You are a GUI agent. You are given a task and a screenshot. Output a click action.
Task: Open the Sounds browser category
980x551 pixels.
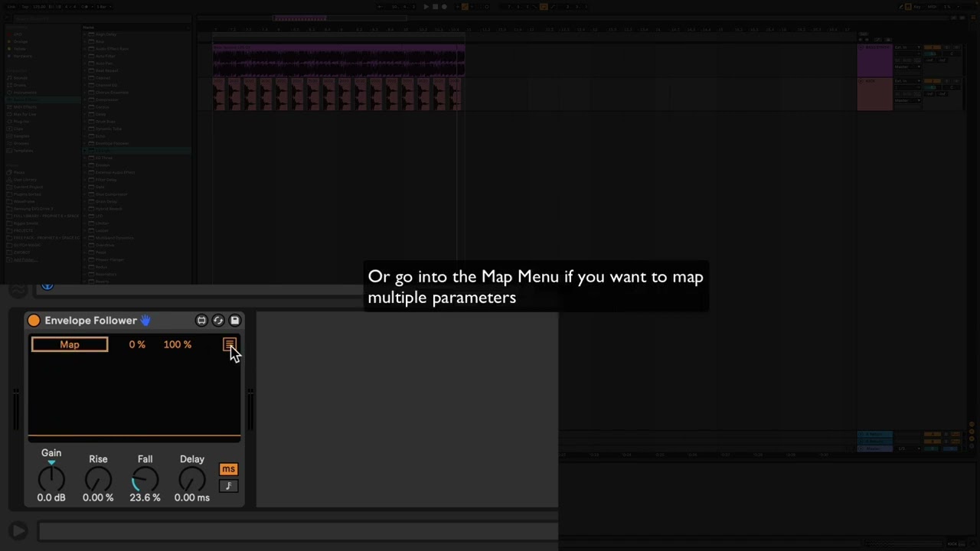(x=20, y=78)
